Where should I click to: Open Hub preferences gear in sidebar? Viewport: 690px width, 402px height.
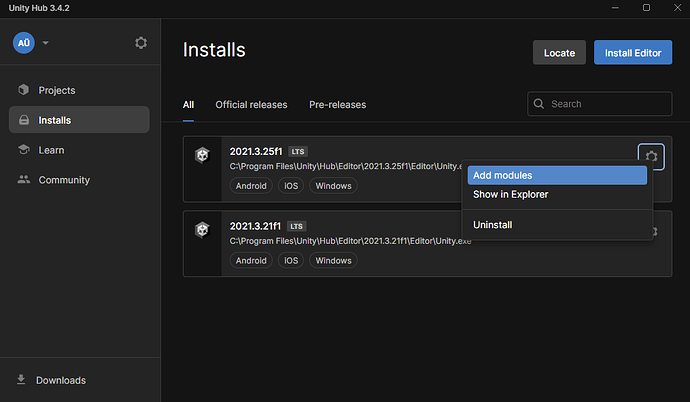(x=141, y=43)
